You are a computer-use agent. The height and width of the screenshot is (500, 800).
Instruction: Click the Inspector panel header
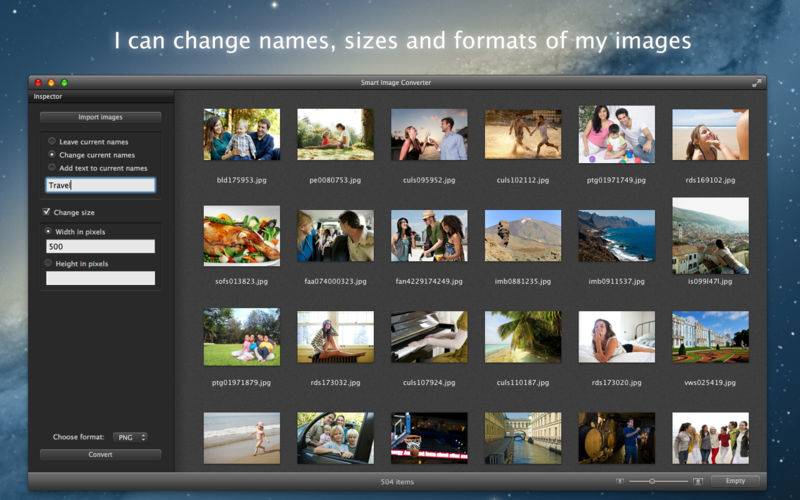pos(101,96)
